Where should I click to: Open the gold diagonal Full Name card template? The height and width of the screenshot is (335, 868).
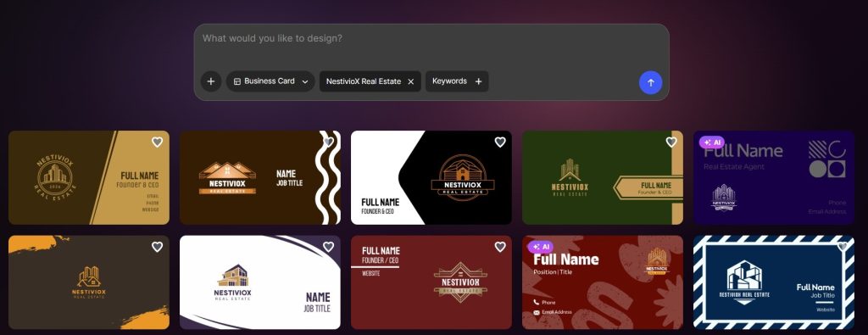88,178
